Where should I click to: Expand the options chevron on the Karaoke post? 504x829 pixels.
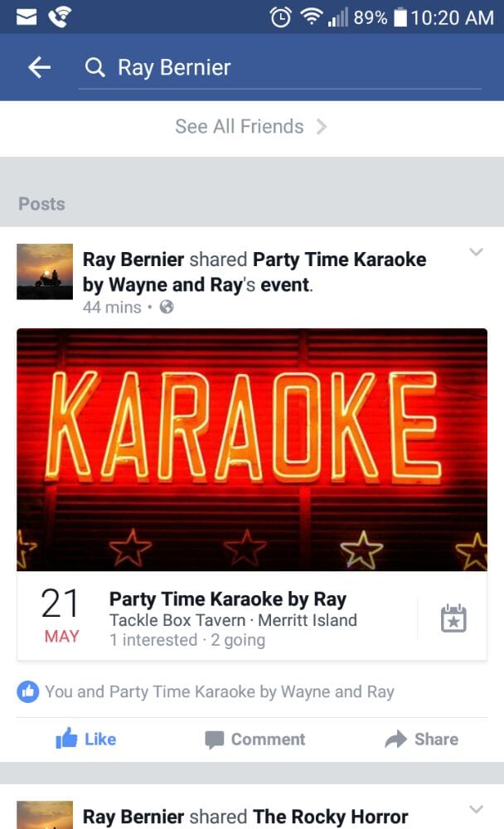(x=477, y=252)
